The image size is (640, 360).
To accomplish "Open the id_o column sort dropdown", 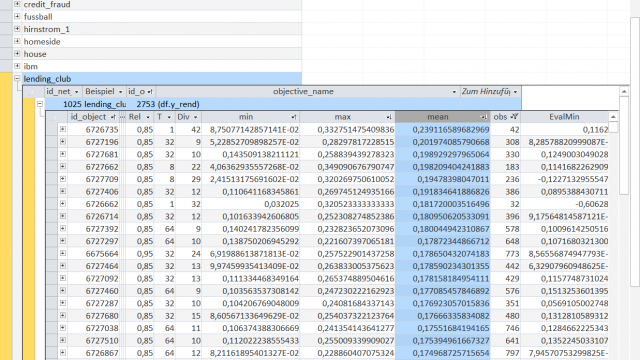I will coord(150,92).
